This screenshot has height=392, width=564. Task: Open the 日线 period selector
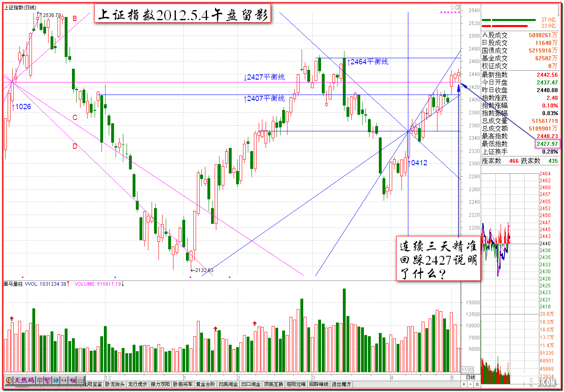click(x=471, y=377)
